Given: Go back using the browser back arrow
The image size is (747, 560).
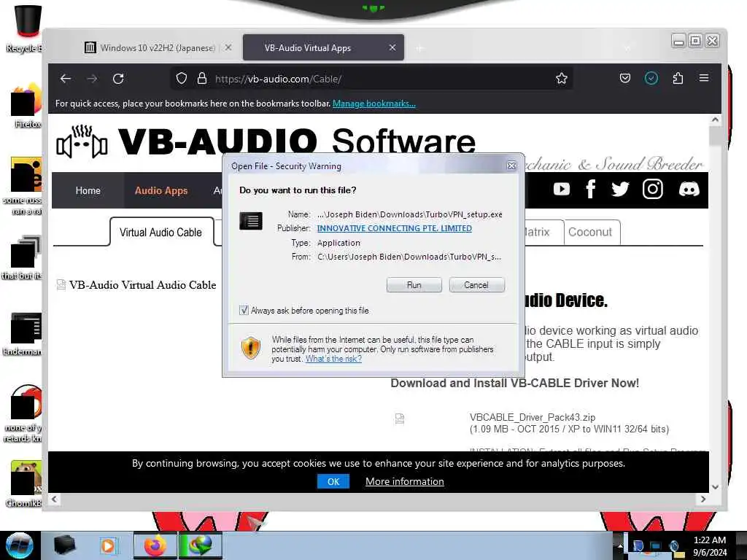Looking at the screenshot, I should tap(66, 79).
